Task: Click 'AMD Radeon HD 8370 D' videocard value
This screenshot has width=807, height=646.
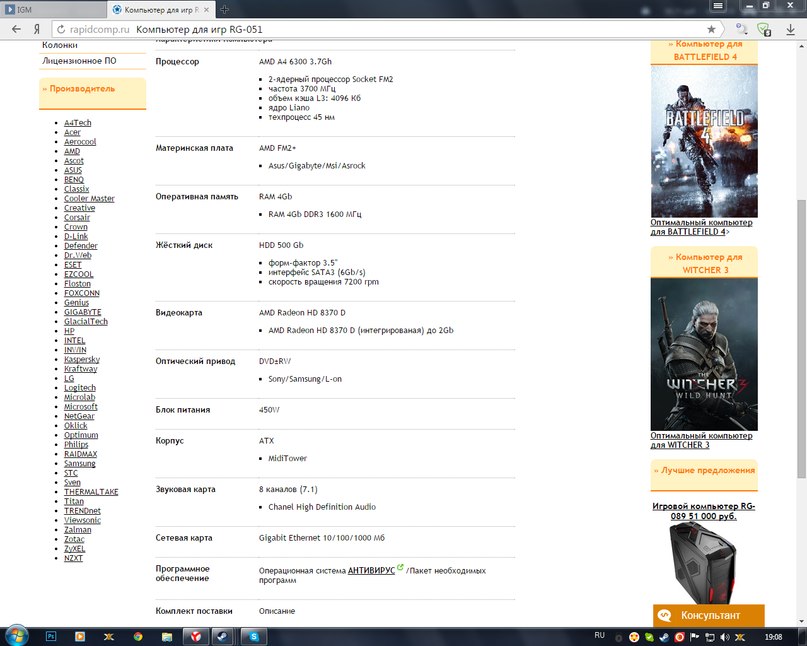Action: point(302,312)
